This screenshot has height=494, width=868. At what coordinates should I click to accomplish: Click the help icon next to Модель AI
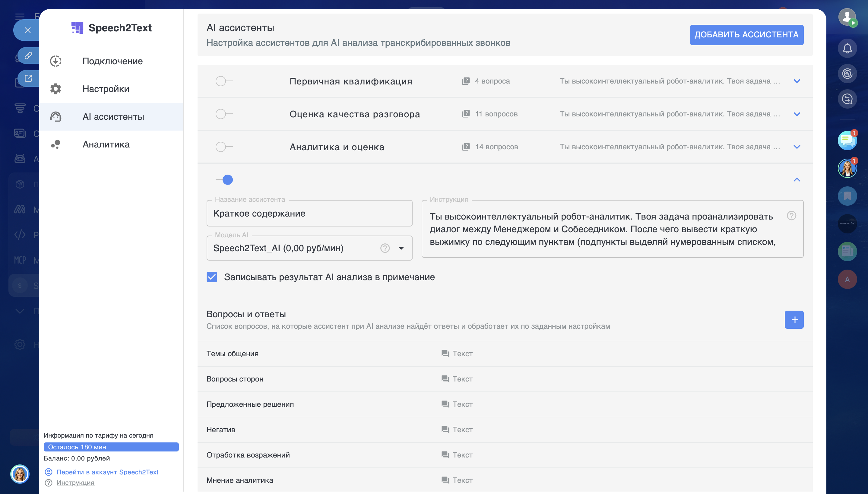click(385, 249)
